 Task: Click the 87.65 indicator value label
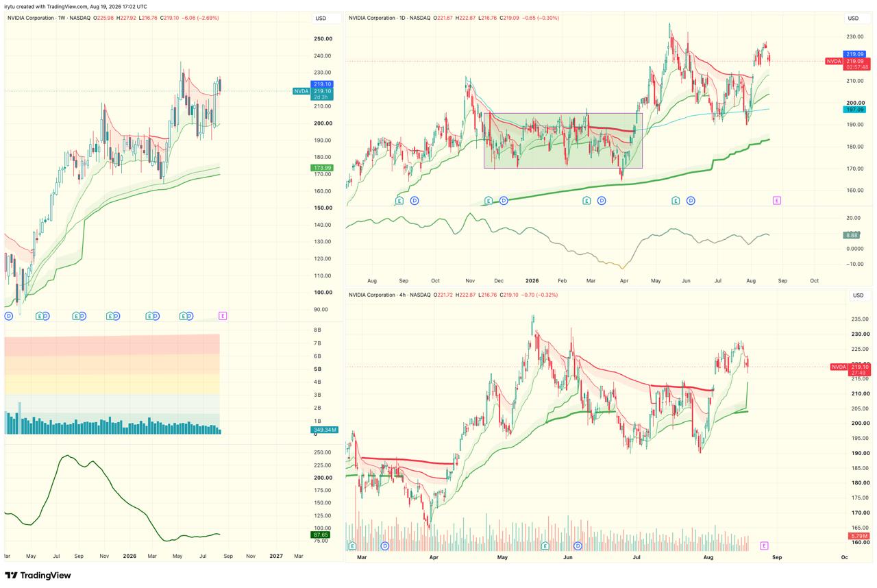click(x=321, y=535)
